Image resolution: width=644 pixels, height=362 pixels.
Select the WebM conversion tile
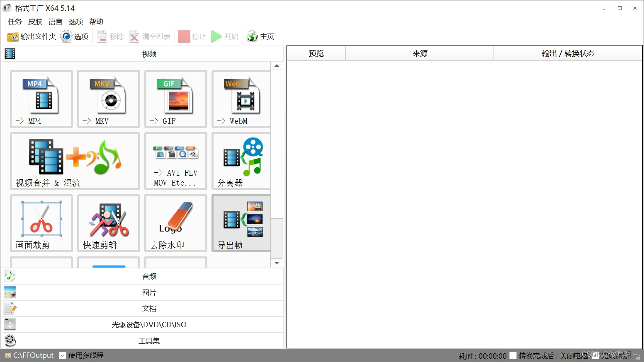pos(241,99)
